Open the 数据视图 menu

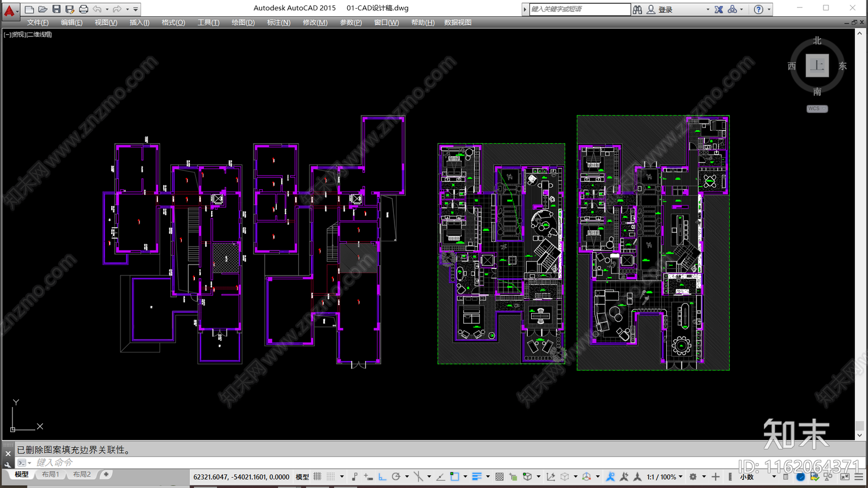coord(458,22)
